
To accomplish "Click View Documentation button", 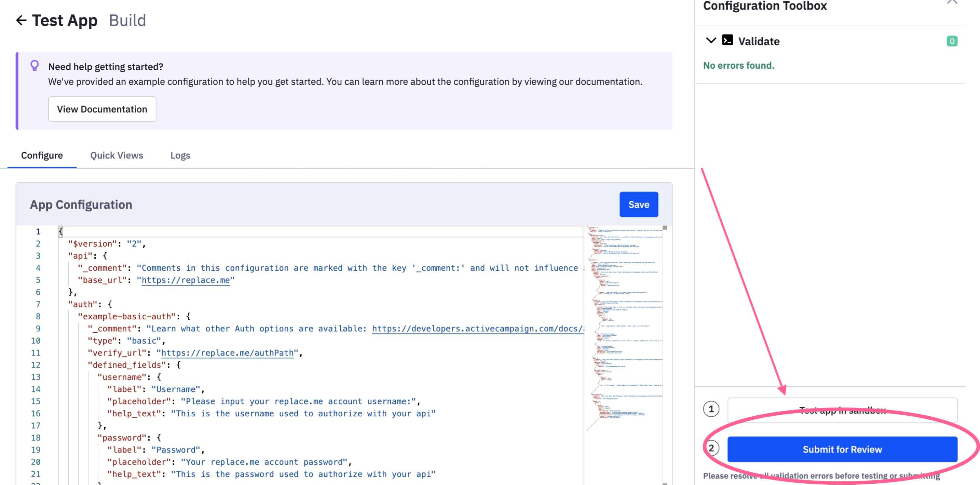I will tap(102, 109).
